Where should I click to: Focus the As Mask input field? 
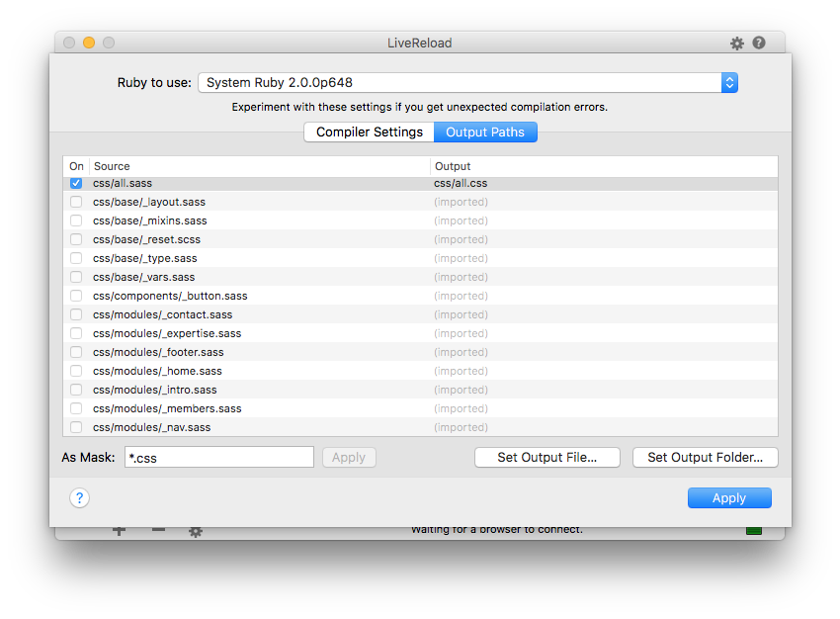(x=219, y=457)
